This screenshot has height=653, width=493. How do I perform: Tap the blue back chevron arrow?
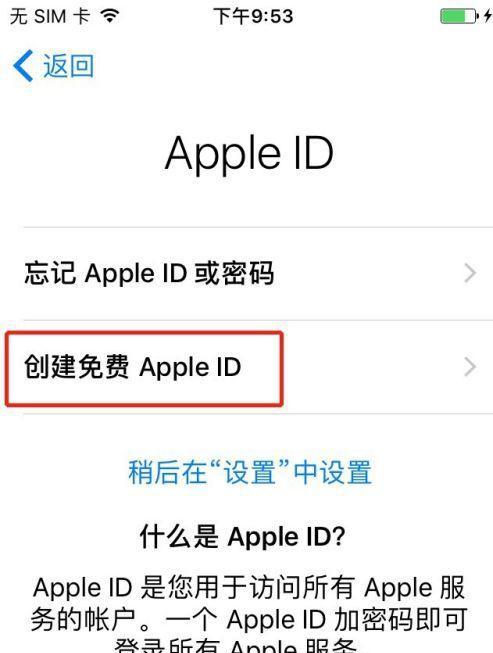23,66
